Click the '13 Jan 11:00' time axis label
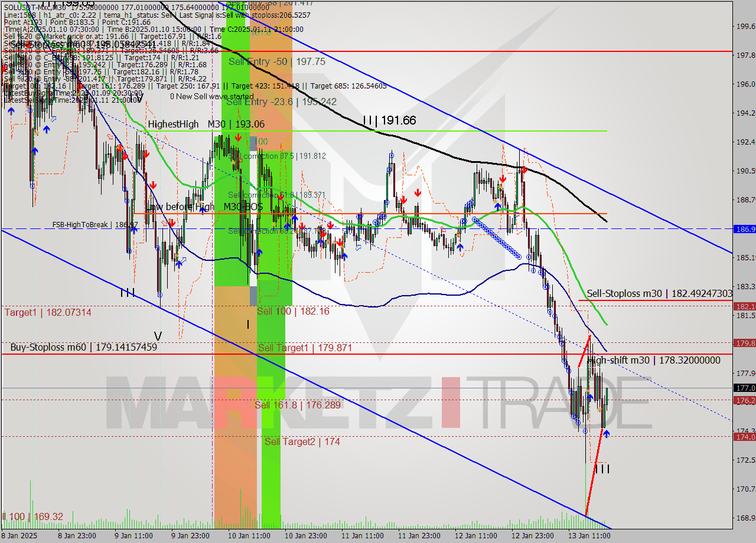Image resolution: width=756 pixels, height=543 pixels. (589, 536)
